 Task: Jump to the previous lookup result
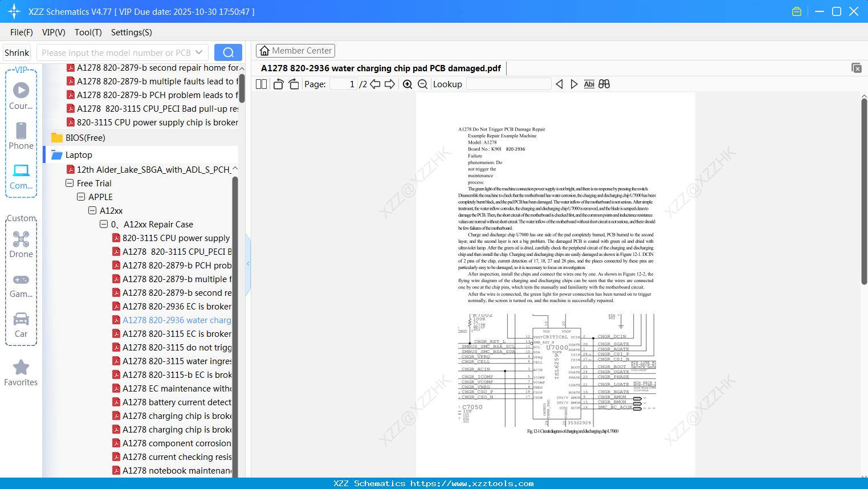(x=559, y=84)
